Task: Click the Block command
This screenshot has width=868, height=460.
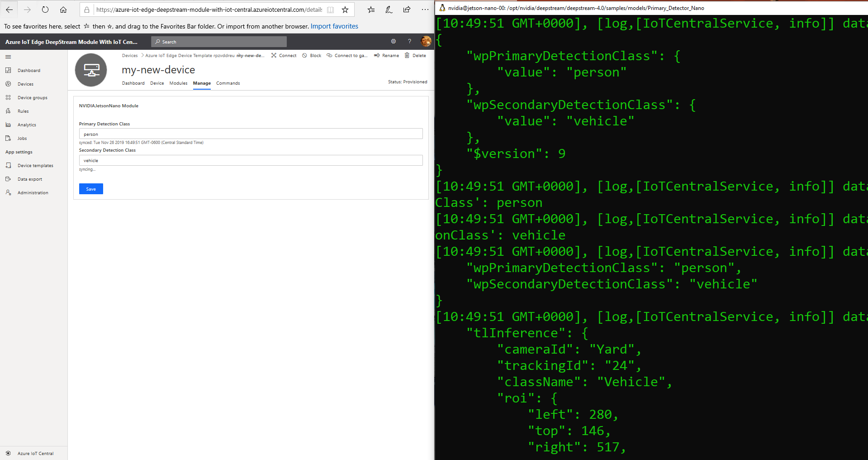Action: click(x=312, y=56)
